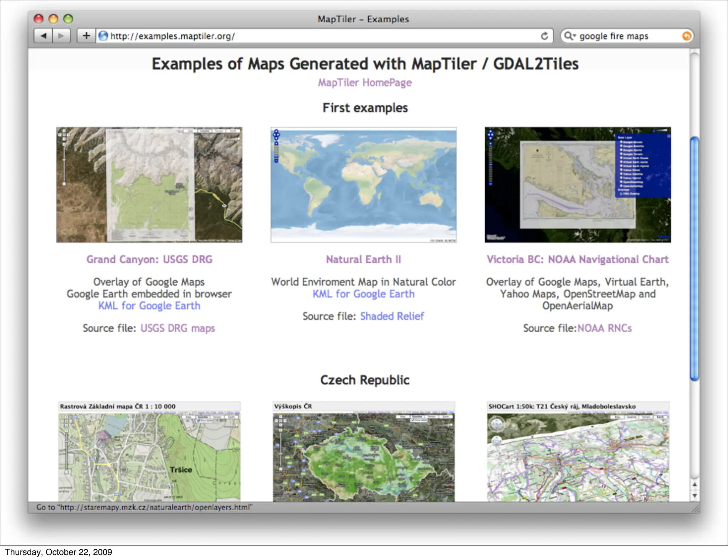Click the scrollbar down arrow
This screenshot has height=560, width=728.
(694, 496)
